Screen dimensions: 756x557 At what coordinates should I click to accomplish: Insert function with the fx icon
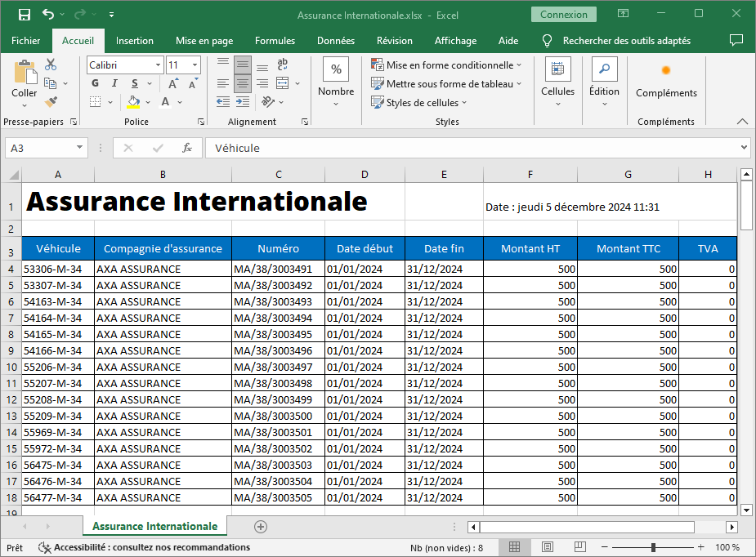187,148
